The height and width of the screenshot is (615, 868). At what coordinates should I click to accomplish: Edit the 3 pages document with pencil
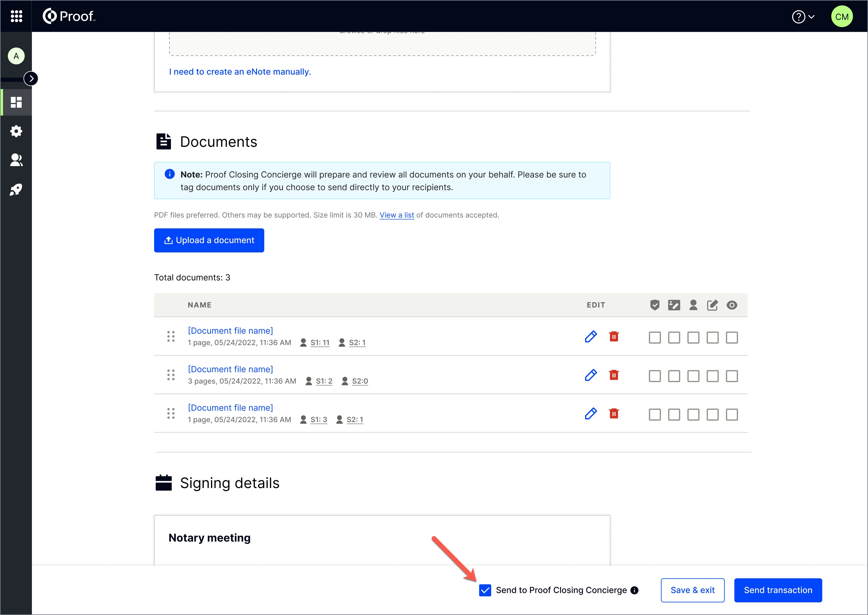pyautogui.click(x=591, y=375)
